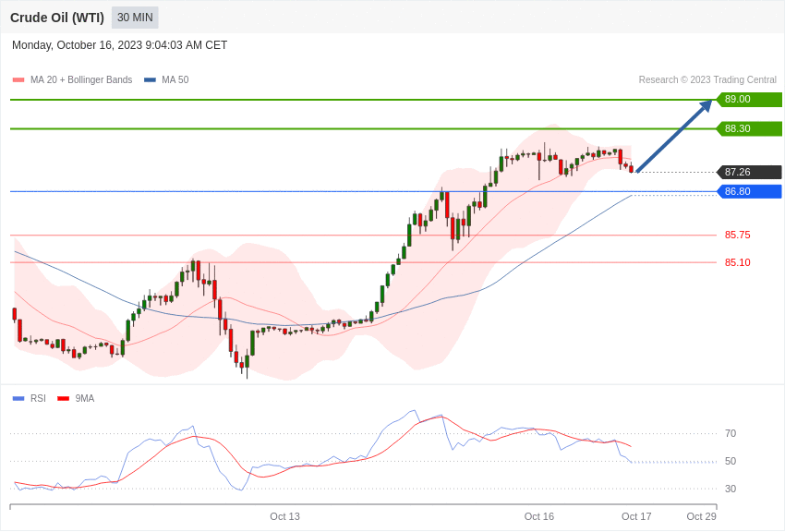Click the Oct 13 date axis label
This screenshot has width=785, height=532.
coord(284,516)
